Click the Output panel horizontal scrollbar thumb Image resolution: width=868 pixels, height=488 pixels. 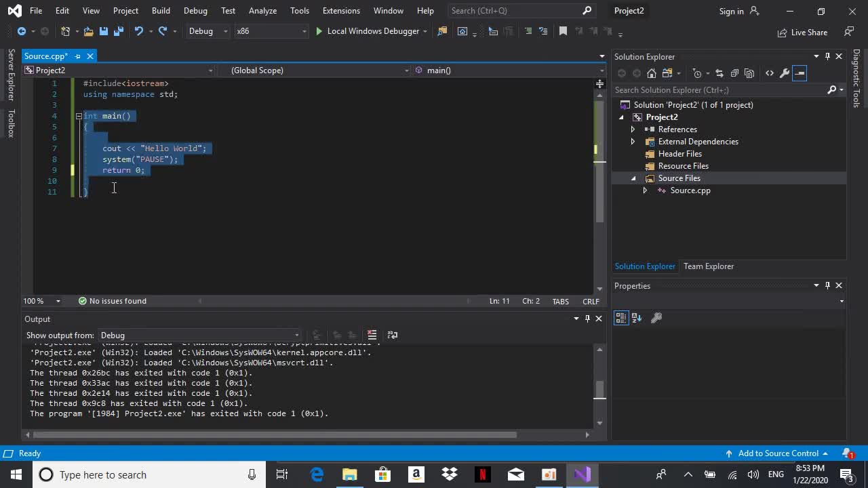pos(275,434)
